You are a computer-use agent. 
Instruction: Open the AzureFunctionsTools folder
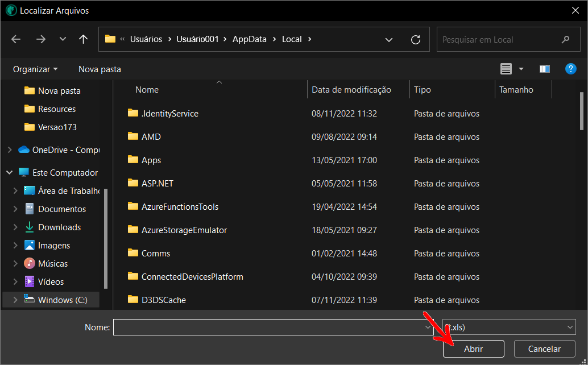pos(180,206)
